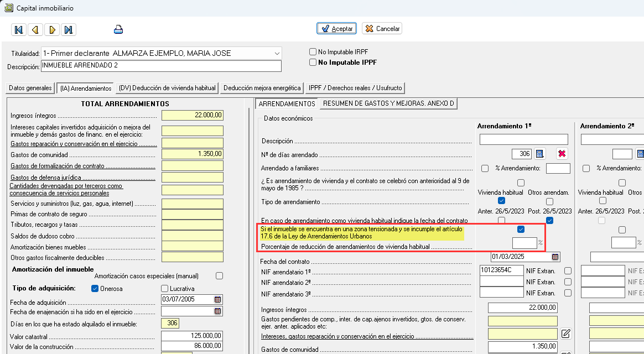
Task: Go to the first record arrow
Action: 19,30
